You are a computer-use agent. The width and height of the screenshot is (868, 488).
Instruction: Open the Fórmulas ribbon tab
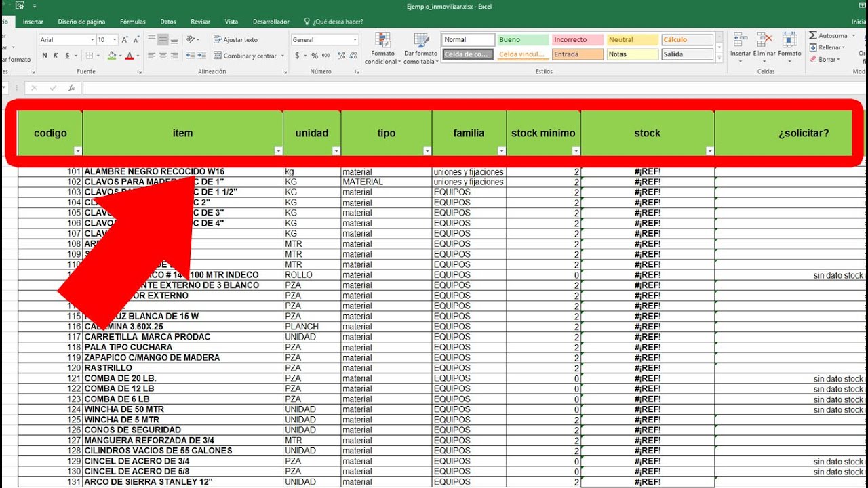click(x=132, y=22)
